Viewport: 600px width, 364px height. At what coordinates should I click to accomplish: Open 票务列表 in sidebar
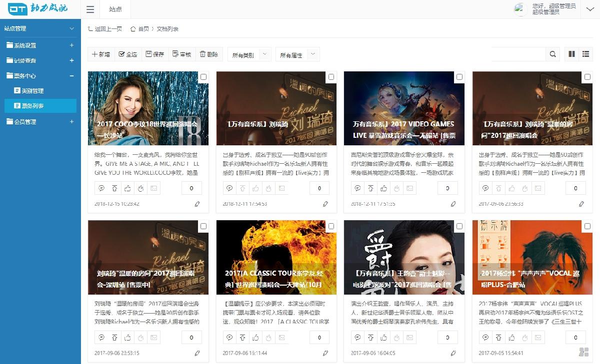pos(40,106)
